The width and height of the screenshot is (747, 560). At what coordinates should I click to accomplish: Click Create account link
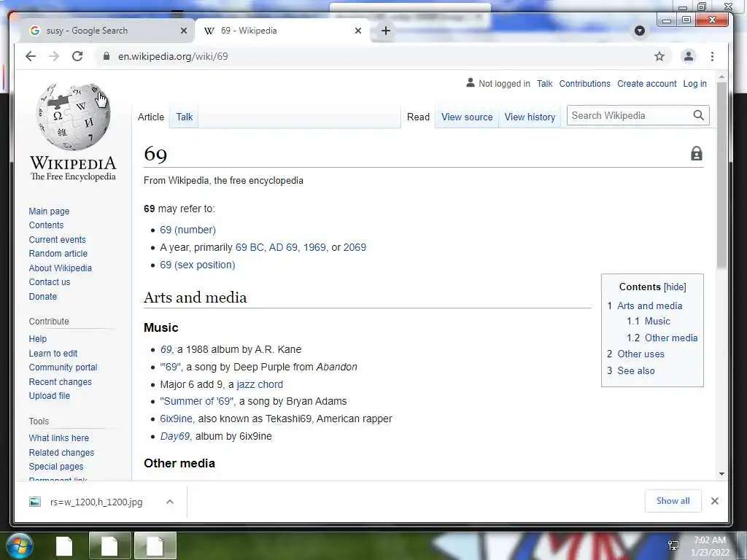tap(646, 83)
